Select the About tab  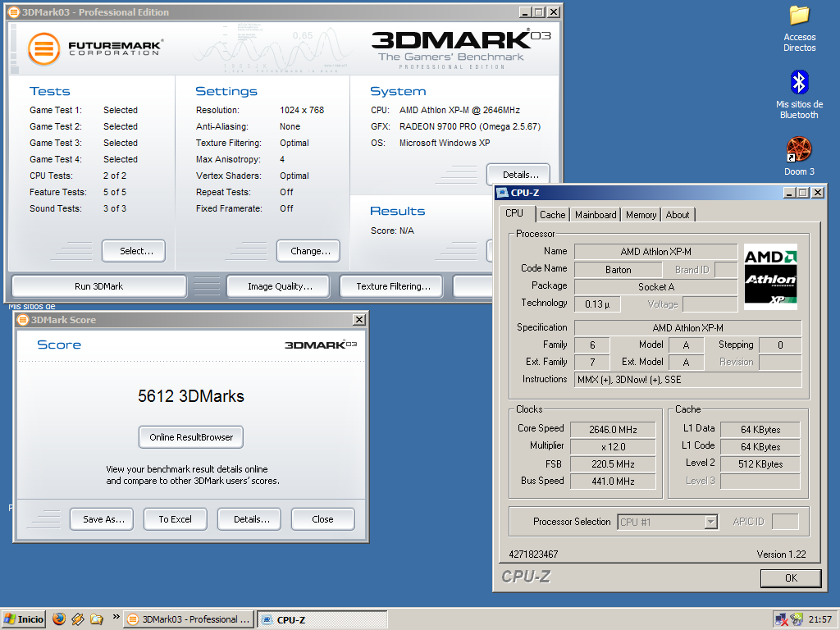678,215
